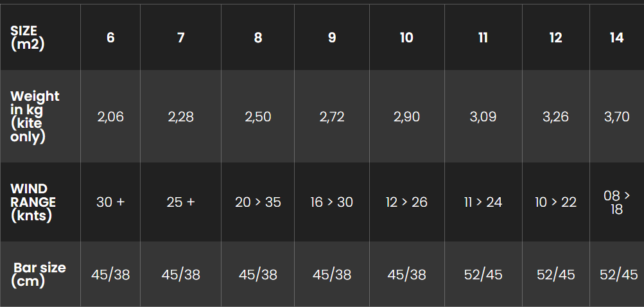Click the 2,50 weight value
This screenshot has height=307, width=644.
tap(258, 117)
